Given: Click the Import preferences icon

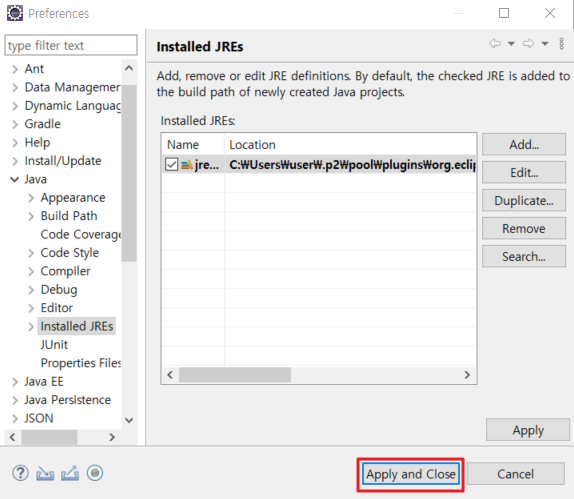Looking at the screenshot, I should pos(45,473).
